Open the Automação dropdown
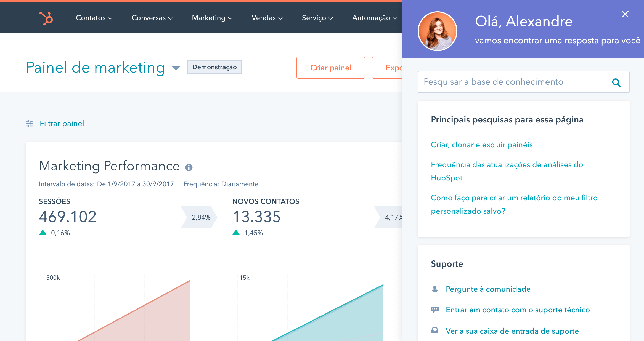 tap(374, 18)
